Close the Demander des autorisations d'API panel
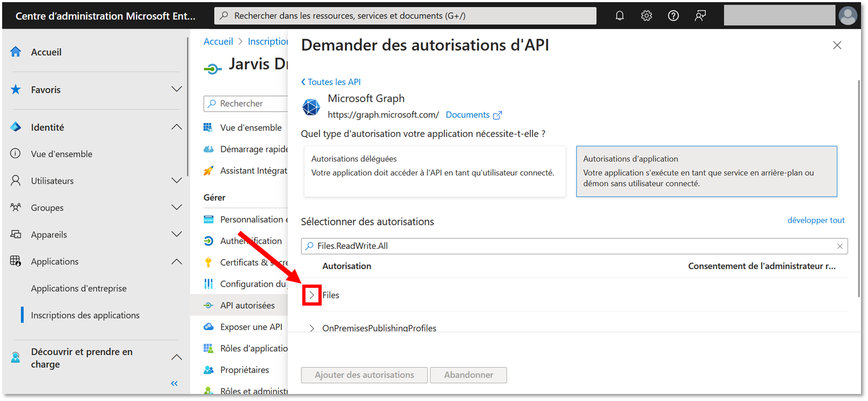This screenshot has width=868, height=401. pos(837,45)
